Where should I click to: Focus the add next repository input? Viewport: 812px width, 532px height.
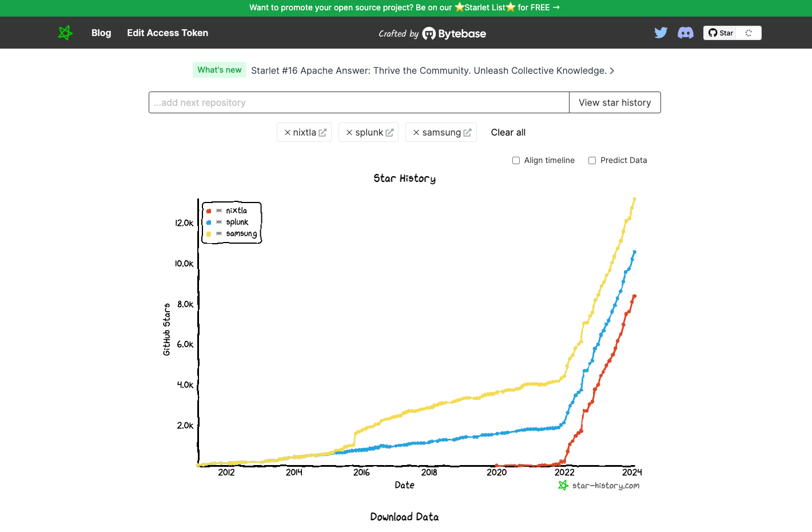359,102
